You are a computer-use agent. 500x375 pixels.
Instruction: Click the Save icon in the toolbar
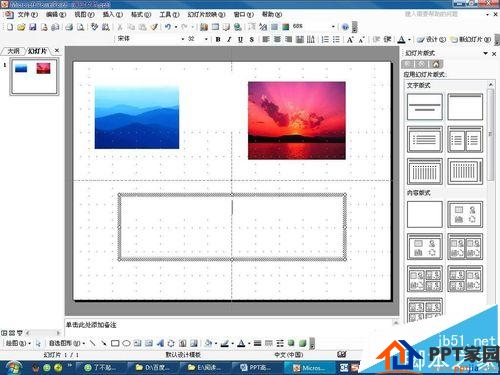(33, 27)
